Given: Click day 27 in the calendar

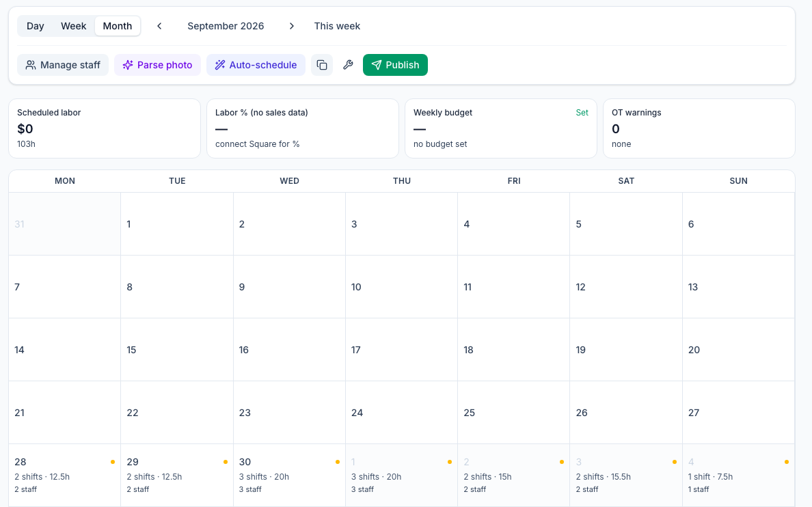Looking at the screenshot, I should point(738,413).
